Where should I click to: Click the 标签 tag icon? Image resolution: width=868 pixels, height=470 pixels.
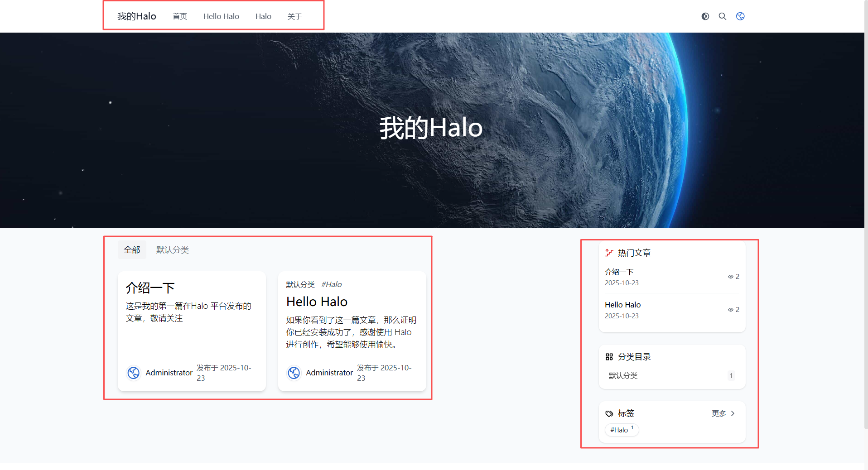tap(609, 413)
